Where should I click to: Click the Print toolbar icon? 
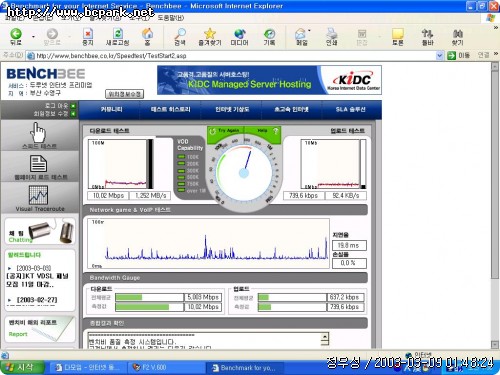coord(331,33)
